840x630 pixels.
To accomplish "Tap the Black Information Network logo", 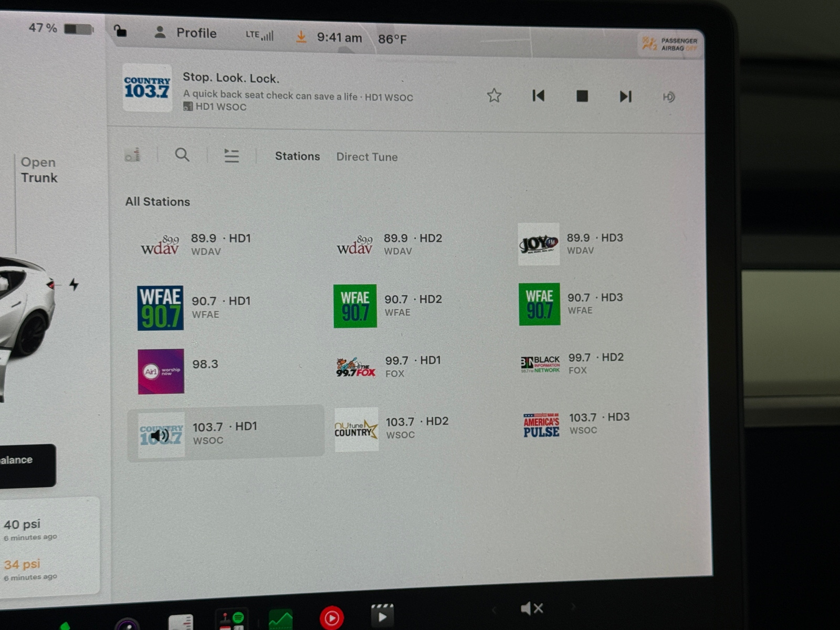I will click(x=540, y=364).
